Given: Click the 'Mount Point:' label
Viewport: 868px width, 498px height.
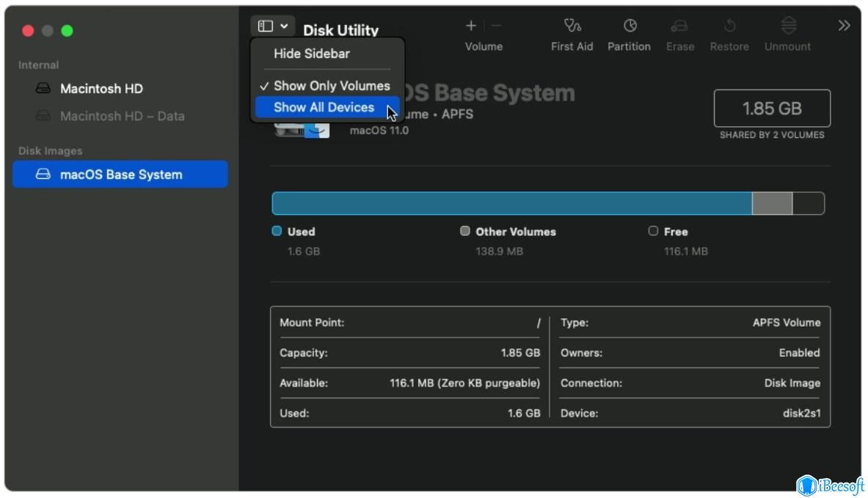Looking at the screenshot, I should 312,323.
